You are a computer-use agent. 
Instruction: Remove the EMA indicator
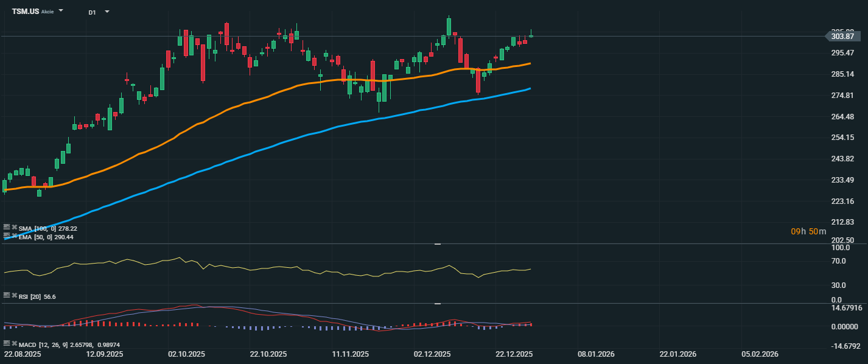14,235
